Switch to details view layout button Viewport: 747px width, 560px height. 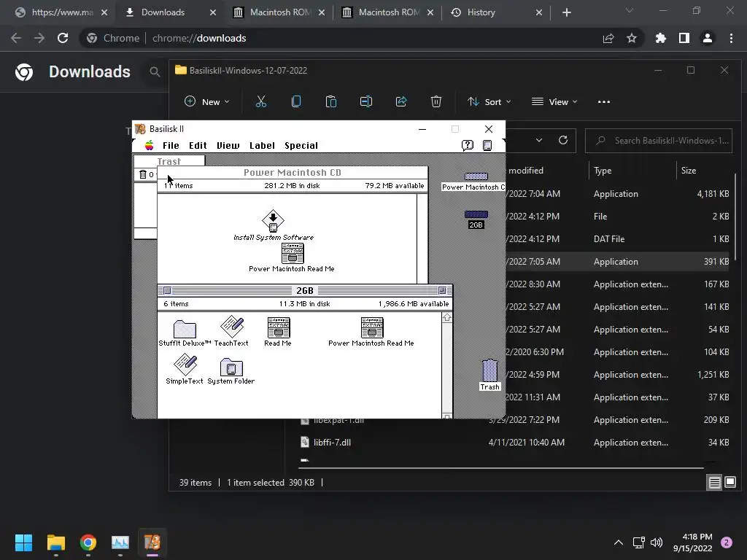(715, 483)
